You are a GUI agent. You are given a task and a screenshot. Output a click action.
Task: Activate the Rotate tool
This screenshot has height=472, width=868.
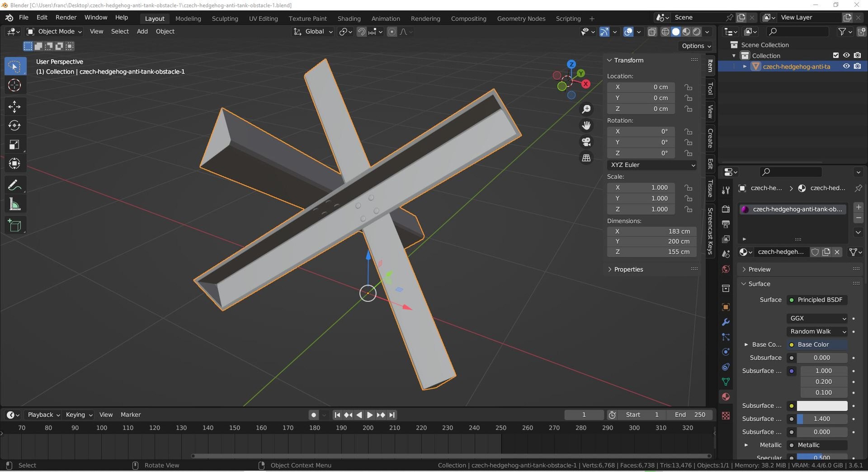coord(14,125)
